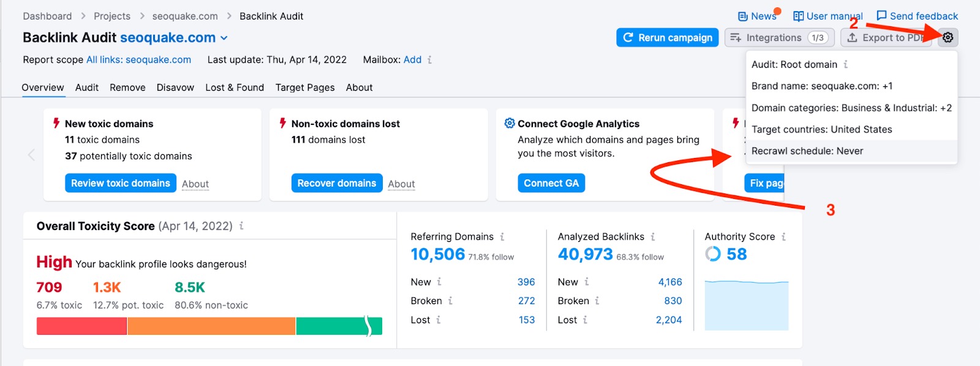Image resolution: width=980 pixels, height=366 pixels.
Task: Click the Send feedback chat icon
Action: [x=881, y=16]
